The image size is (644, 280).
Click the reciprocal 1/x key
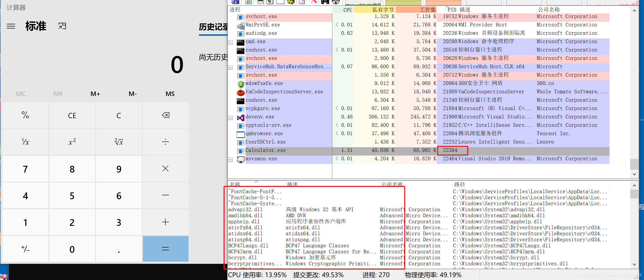point(25,142)
